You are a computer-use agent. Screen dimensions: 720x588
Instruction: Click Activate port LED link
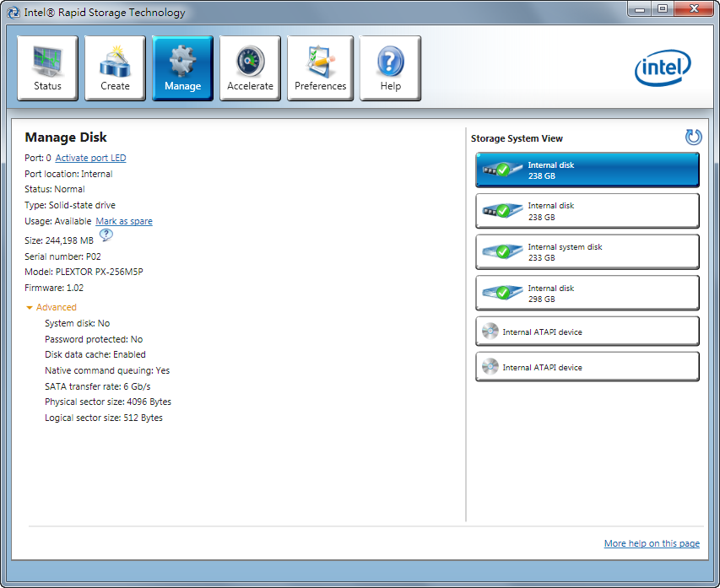click(x=90, y=159)
